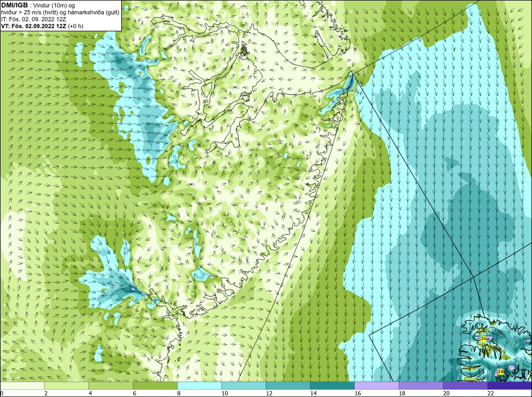This screenshot has height=397, width=532.
Task: Click the dark green 6–8 m/s legend swatch
Action: (155, 385)
